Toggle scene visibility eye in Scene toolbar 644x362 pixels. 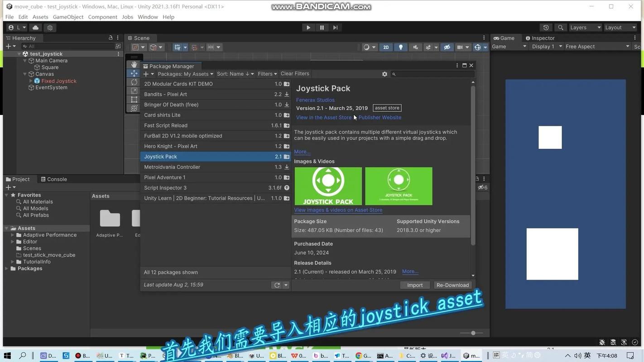[x=447, y=47]
